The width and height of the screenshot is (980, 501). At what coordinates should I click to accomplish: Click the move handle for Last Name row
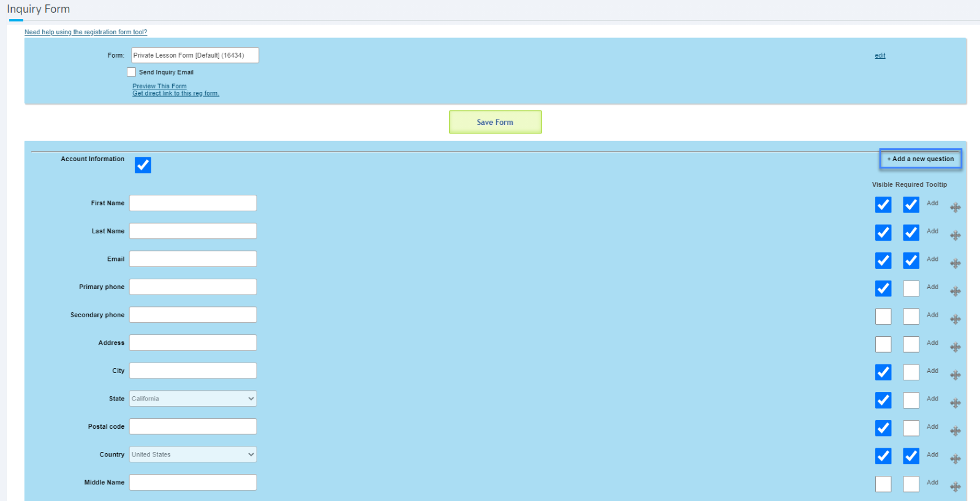pyautogui.click(x=956, y=236)
